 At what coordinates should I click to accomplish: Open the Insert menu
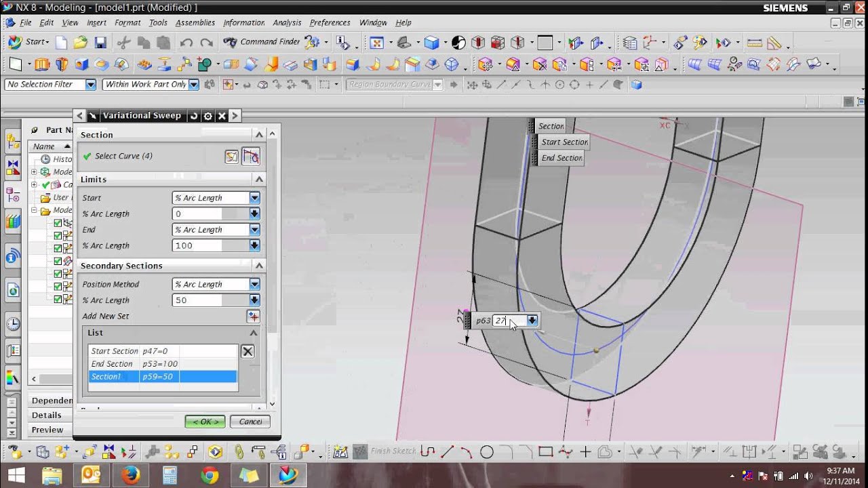click(96, 22)
